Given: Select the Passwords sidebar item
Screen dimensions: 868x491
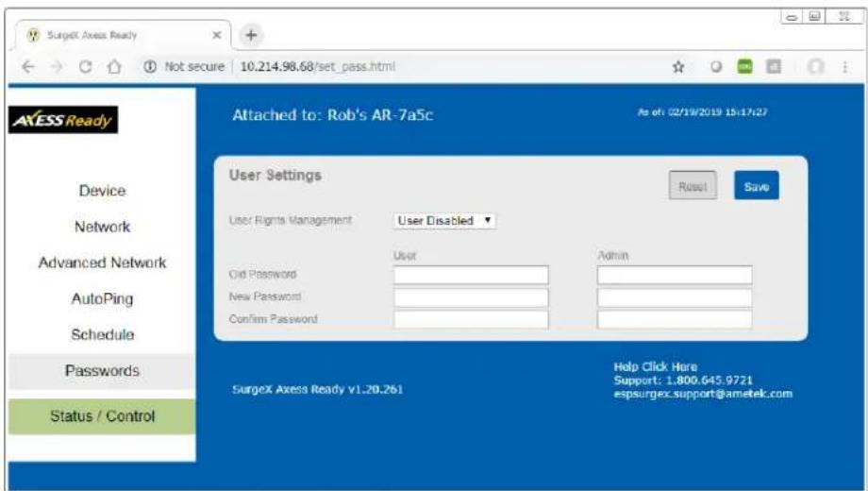Looking at the screenshot, I should [103, 371].
